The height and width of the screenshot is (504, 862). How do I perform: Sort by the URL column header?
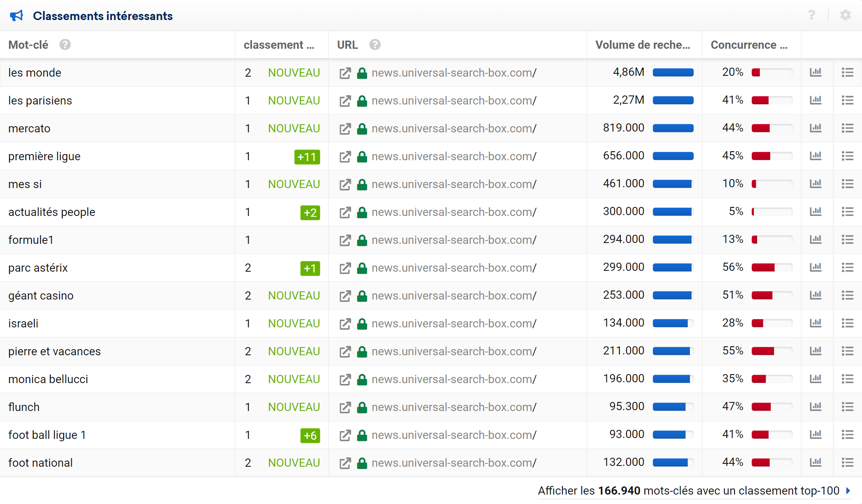(x=347, y=45)
